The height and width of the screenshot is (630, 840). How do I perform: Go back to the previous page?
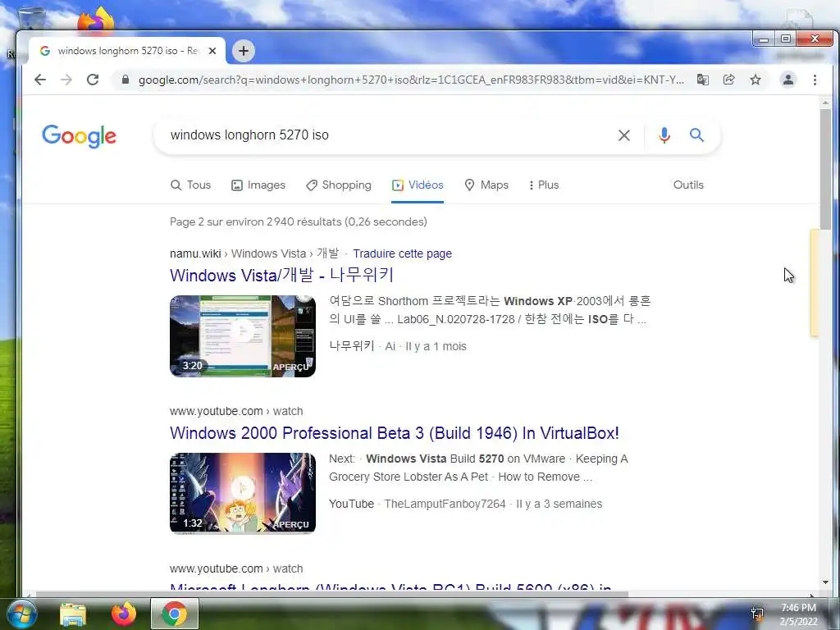[x=40, y=80]
